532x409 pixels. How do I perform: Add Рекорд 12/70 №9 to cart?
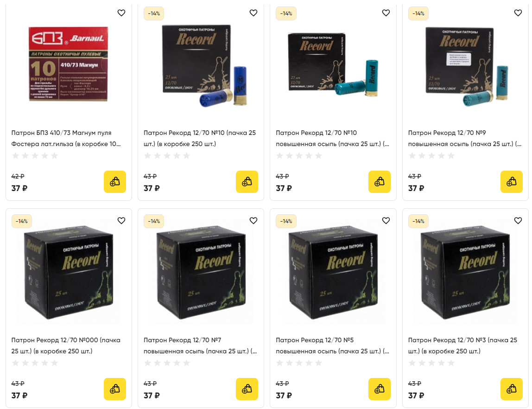pyautogui.click(x=511, y=182)
